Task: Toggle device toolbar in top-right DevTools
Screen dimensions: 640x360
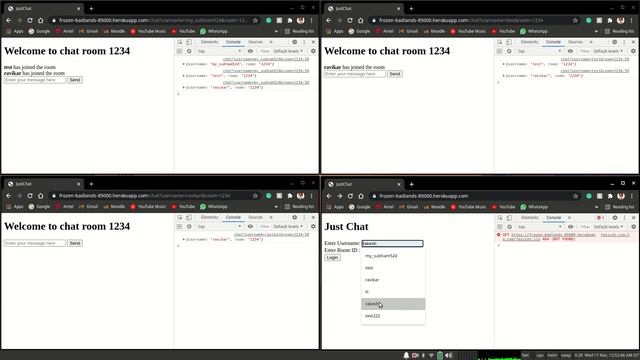Action: (x=509, y=42)
